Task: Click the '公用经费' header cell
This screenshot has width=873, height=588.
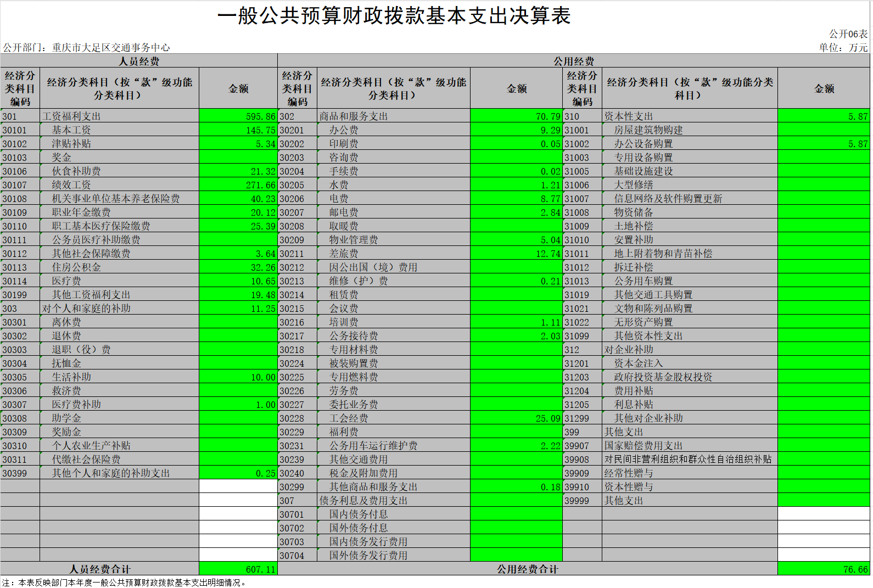Action: 574,61
